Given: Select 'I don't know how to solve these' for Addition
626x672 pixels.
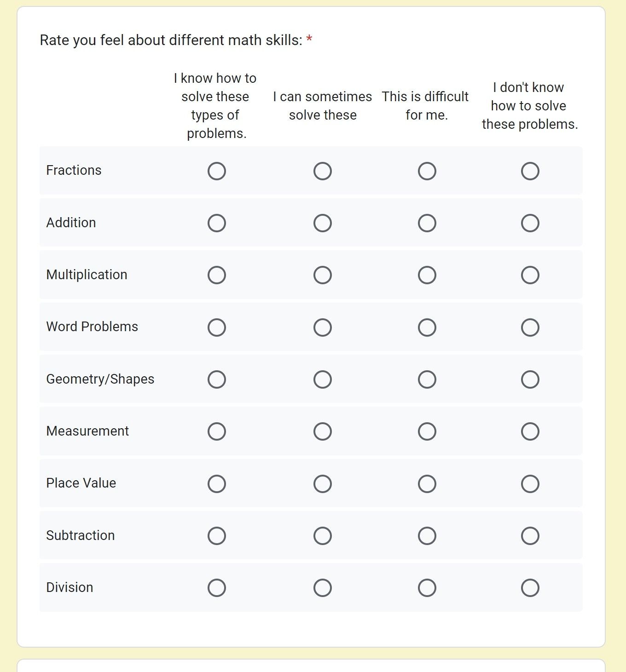Looking at the screenshot, I should point(530,223).
